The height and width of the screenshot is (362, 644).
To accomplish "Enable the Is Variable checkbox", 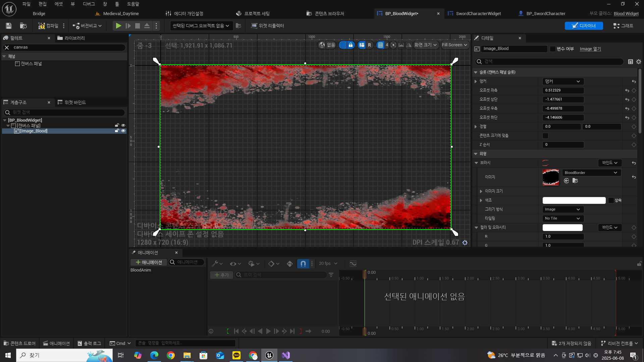I will 553,49.
